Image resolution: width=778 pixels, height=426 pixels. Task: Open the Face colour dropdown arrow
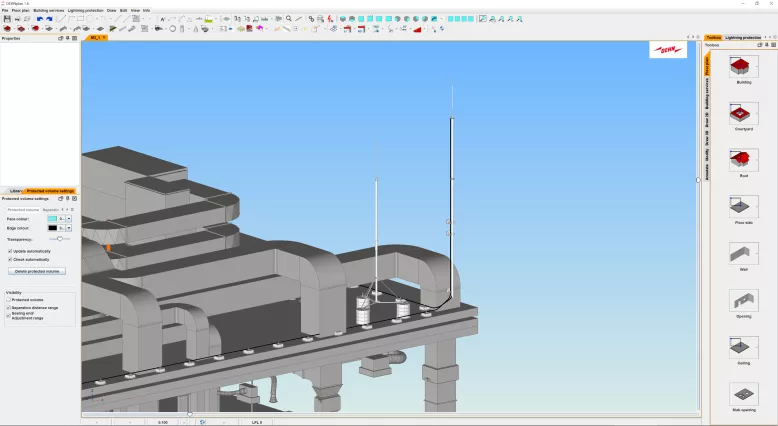point(68,219)
